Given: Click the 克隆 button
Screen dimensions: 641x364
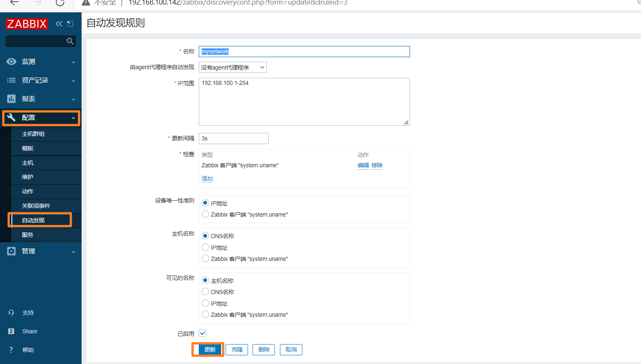Looking at the screenshot, I should [x=237, y=350].
